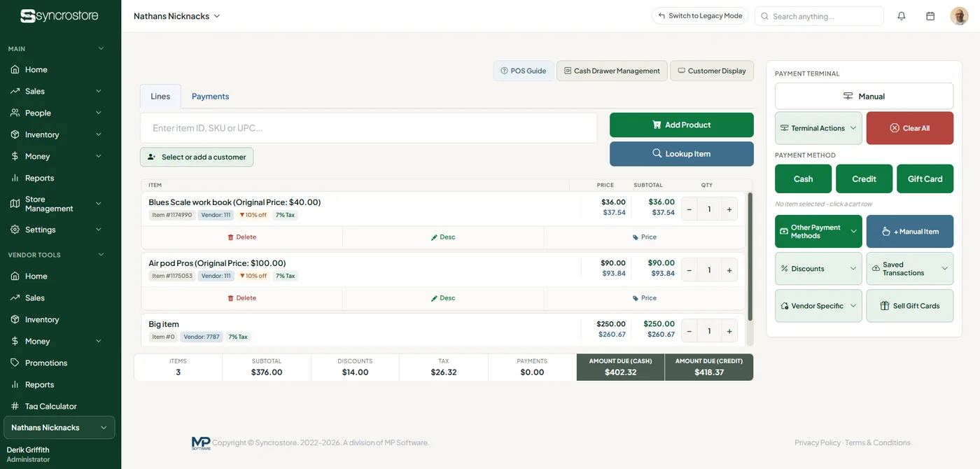Decrease quantity of Big item
Viewport: 980px width, 469px height.
(x=689, y=331)
